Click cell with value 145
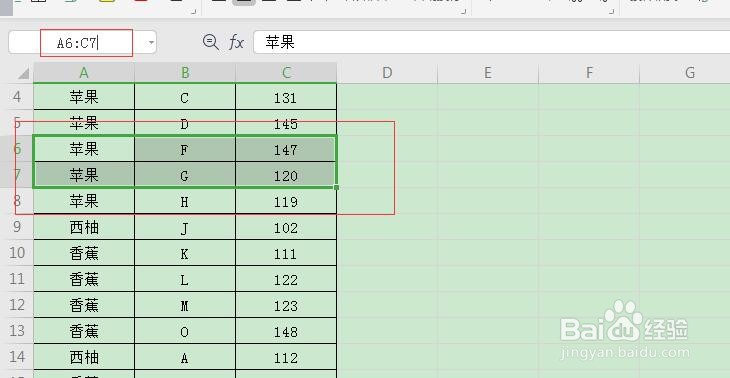730x378 pixels. 286,123
